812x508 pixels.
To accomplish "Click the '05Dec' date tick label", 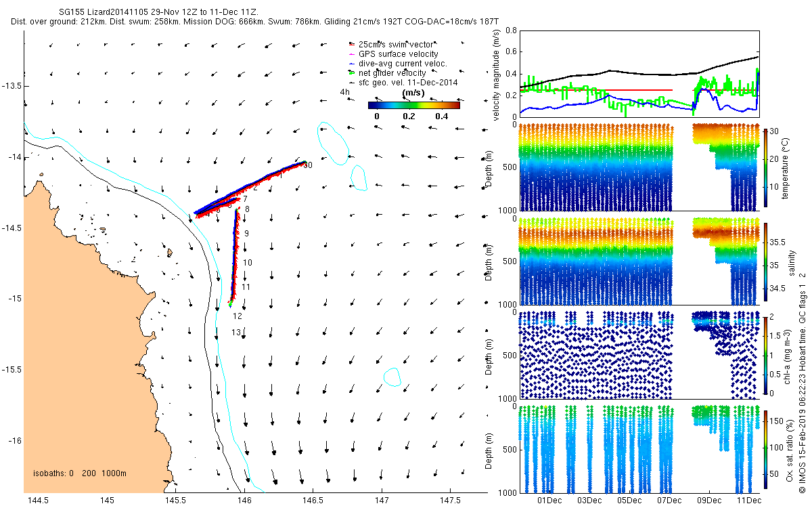I will pyautogui.click(x=629, y=501).
